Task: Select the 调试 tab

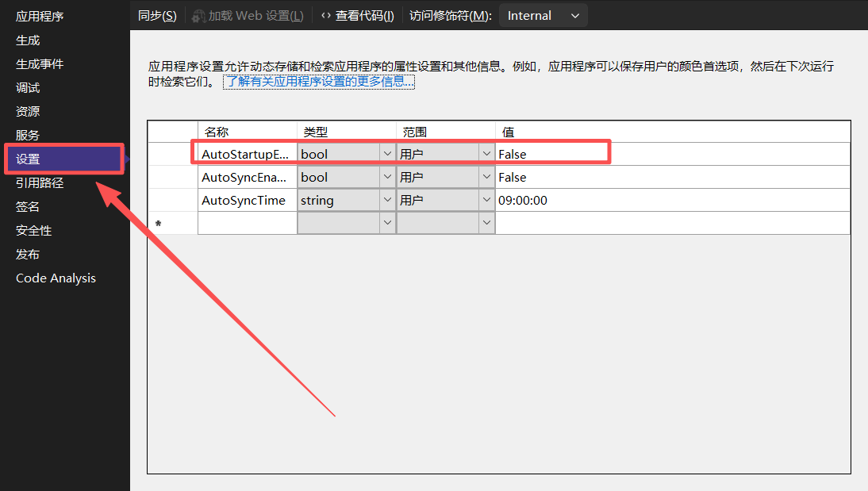Action: 28,88
